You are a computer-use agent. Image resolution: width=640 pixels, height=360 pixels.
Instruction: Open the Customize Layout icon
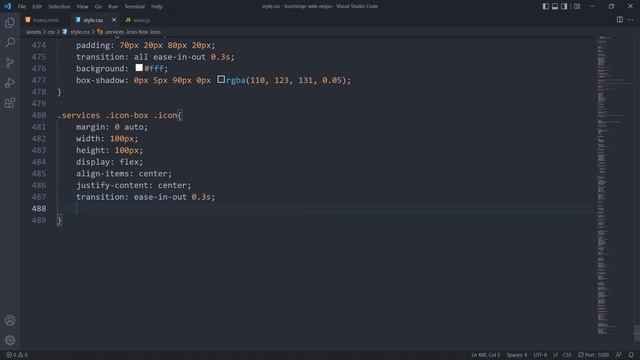tap(577, 6)
